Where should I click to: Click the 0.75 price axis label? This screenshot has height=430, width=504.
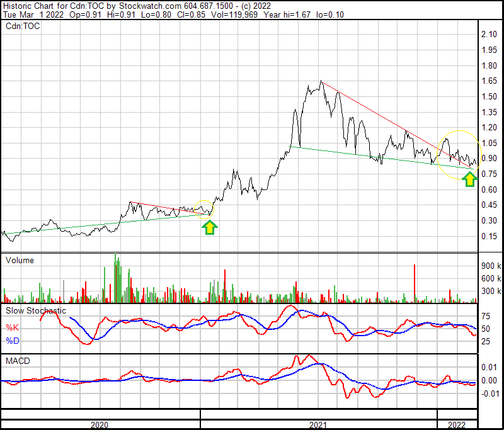[x=489, y=174]
